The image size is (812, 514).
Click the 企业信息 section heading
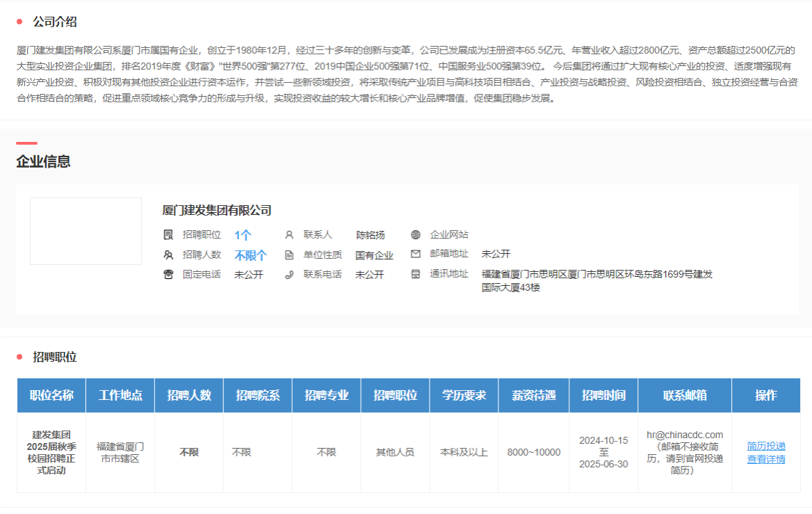point(43,161)
